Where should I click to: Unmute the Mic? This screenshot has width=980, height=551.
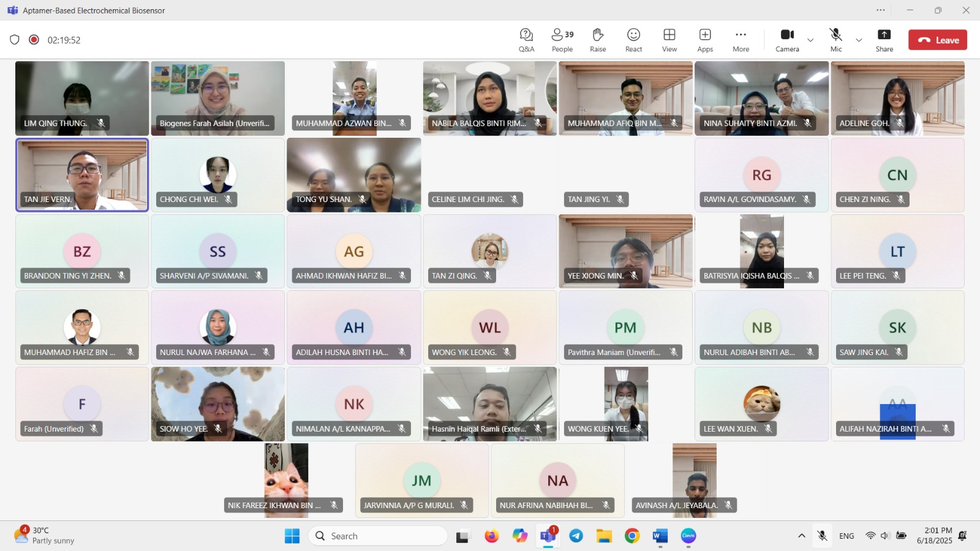836,40
